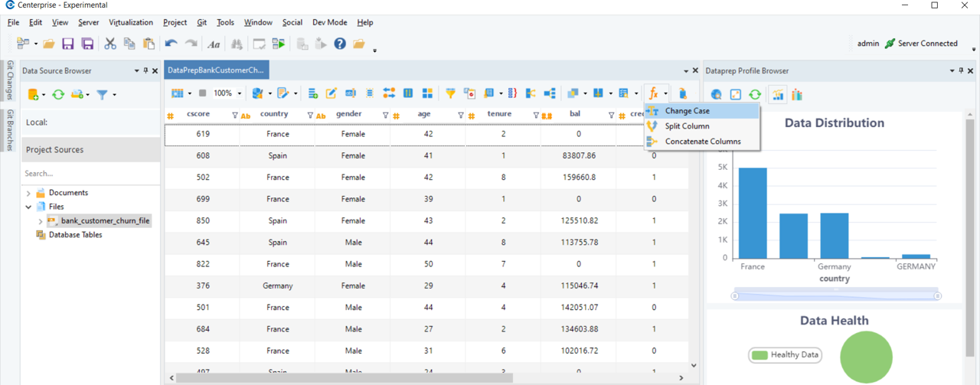Image resolution: width=980 pixels, height=385 pixels.
Task: Open the 100% zoom dropdown
Action: (239, 93)
